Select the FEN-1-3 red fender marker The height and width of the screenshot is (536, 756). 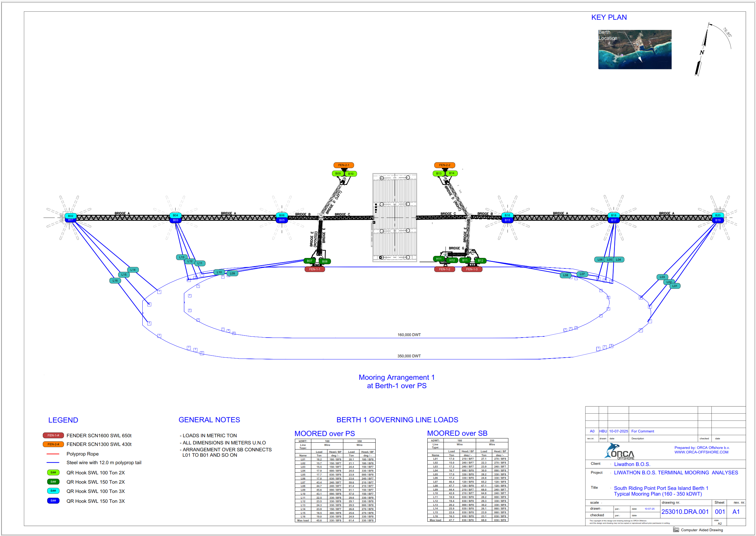click(x=471, y=269)
